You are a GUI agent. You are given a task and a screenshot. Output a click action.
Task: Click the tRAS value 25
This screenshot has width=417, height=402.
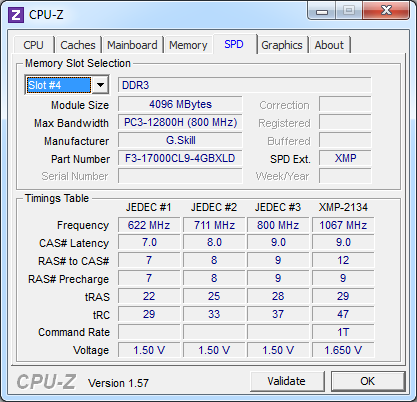[x=214, y=296]
